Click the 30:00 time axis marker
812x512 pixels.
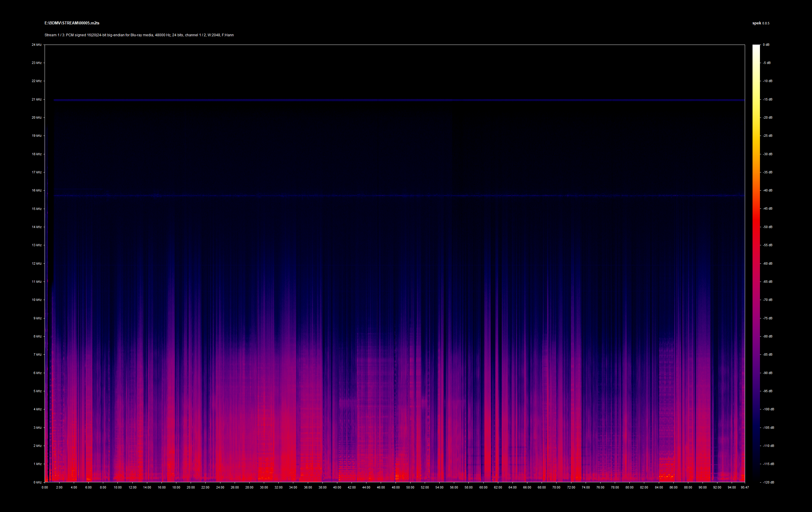coord(264,487)
